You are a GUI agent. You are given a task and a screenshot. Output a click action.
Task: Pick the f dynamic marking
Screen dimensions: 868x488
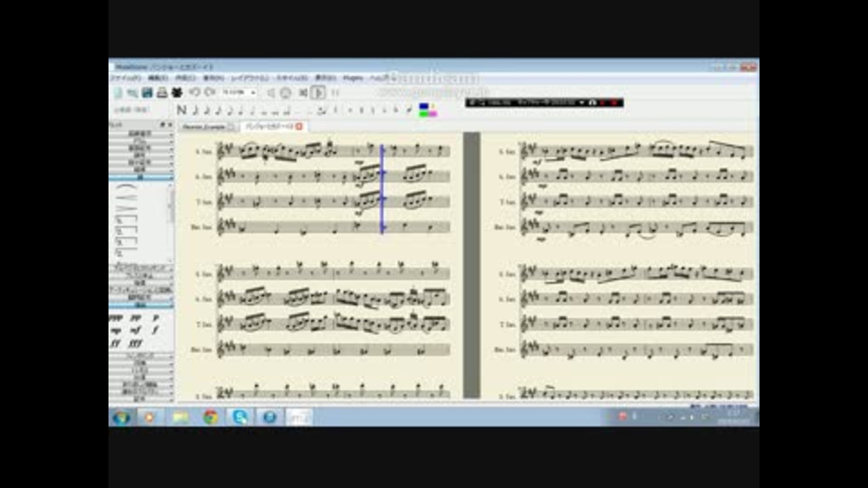(x=156, y=331)
